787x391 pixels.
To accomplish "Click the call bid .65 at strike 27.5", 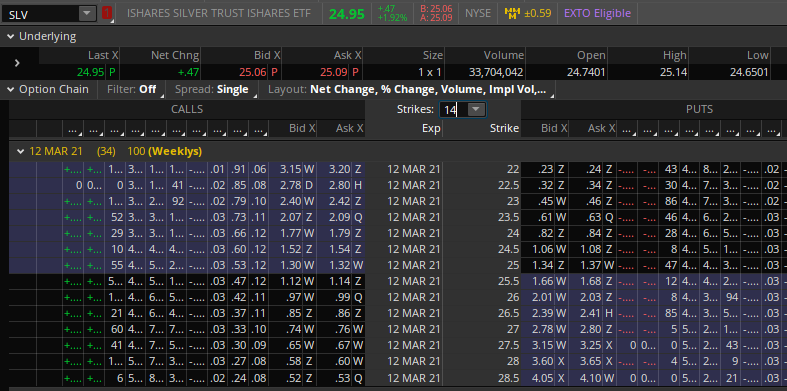I will tap(293, 345).
